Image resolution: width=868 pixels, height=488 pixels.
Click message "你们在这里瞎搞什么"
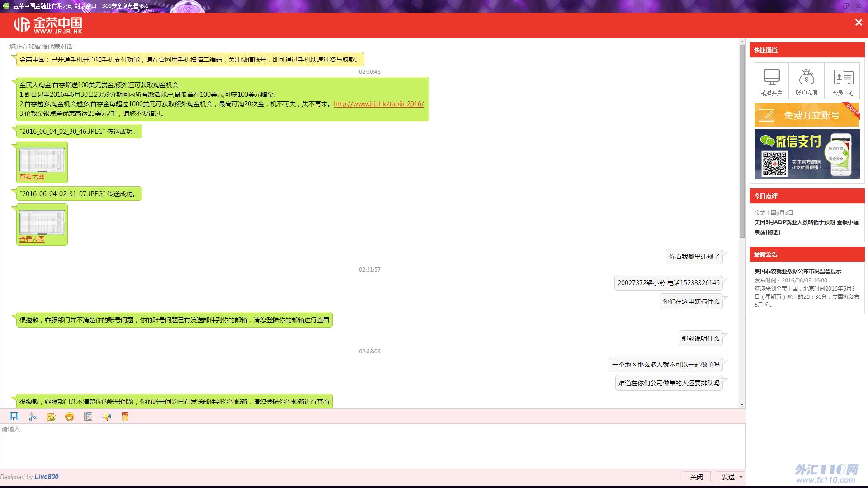pyautogui.click(x=691, y=301)
